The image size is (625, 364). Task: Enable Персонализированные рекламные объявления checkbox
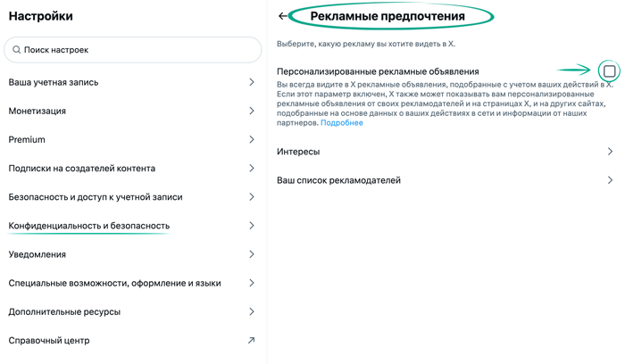click(609, 70)
